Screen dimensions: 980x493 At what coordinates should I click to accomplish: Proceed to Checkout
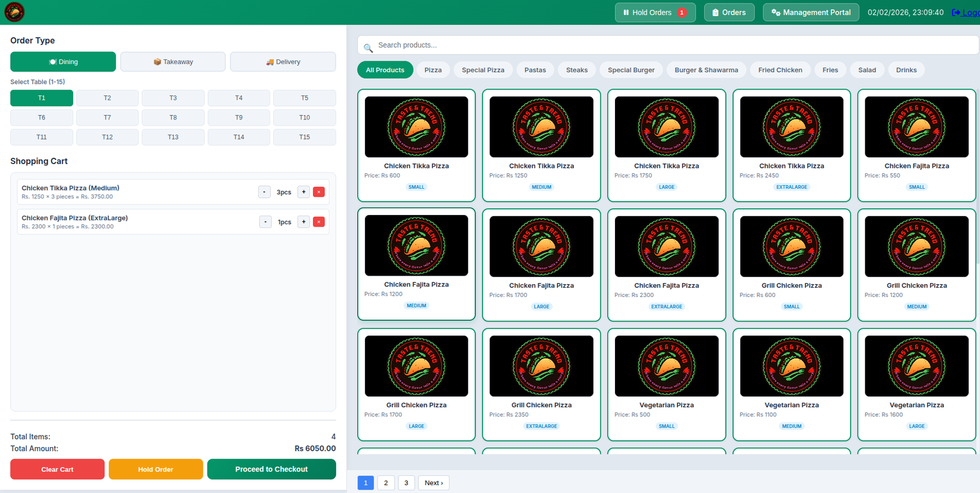271,469
